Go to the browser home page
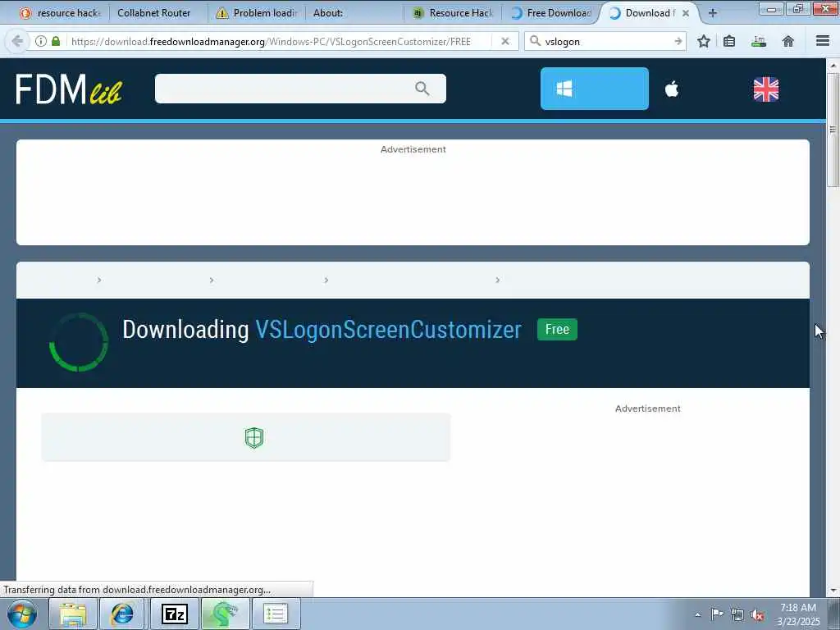 [788, 41]
